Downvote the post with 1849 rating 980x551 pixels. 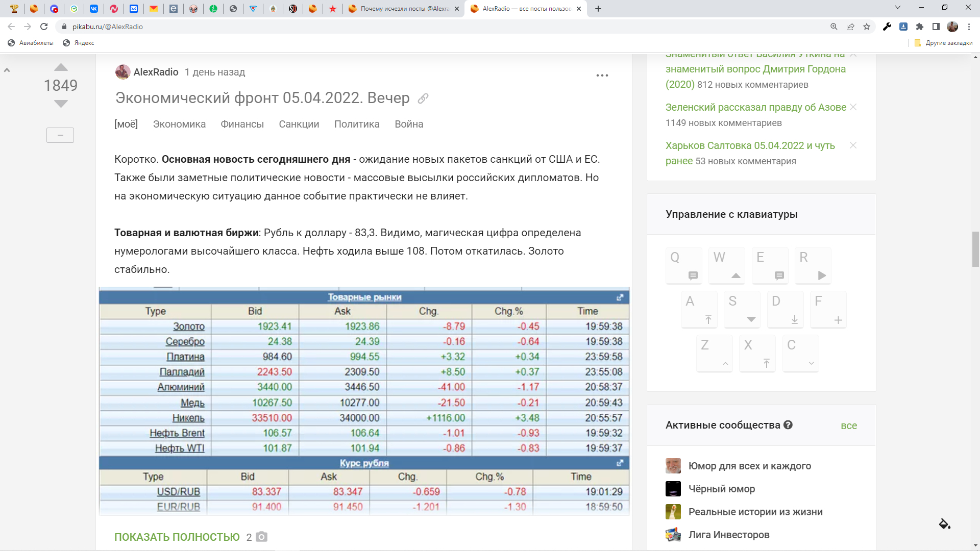pyautogui.click(x=61, y=104)
